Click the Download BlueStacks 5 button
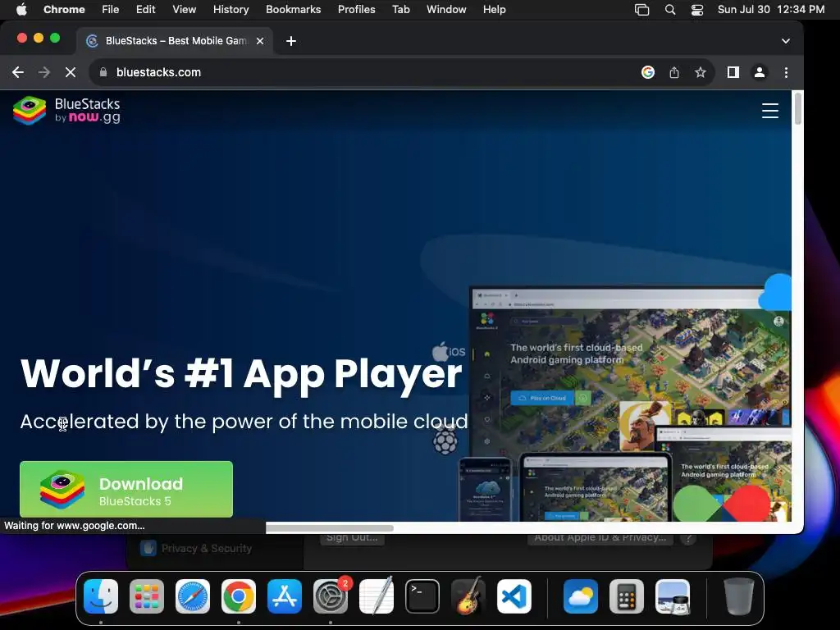This screenshot has width=840, height=630. [126, 489]
